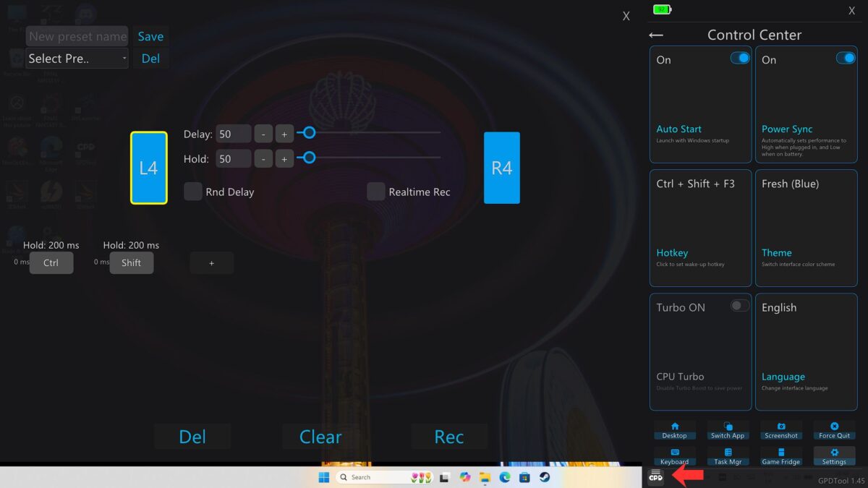
Task: Open the Force Quit tool
Action: click(x=834, y=430)
